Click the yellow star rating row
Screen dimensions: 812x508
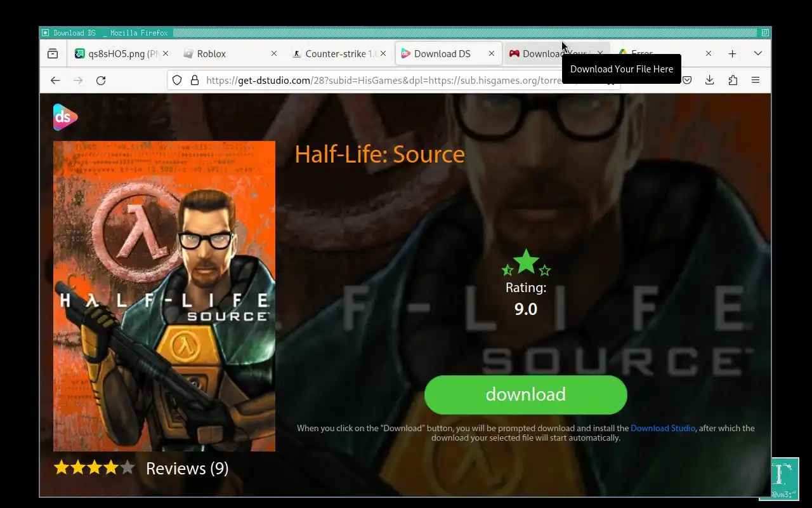pyautogui.click(x=95, y=468)
